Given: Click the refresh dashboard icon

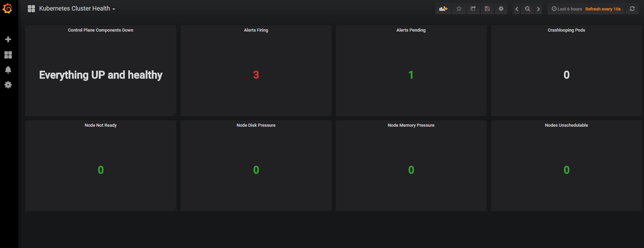Looking at the screenshot, I should point(632,9).
